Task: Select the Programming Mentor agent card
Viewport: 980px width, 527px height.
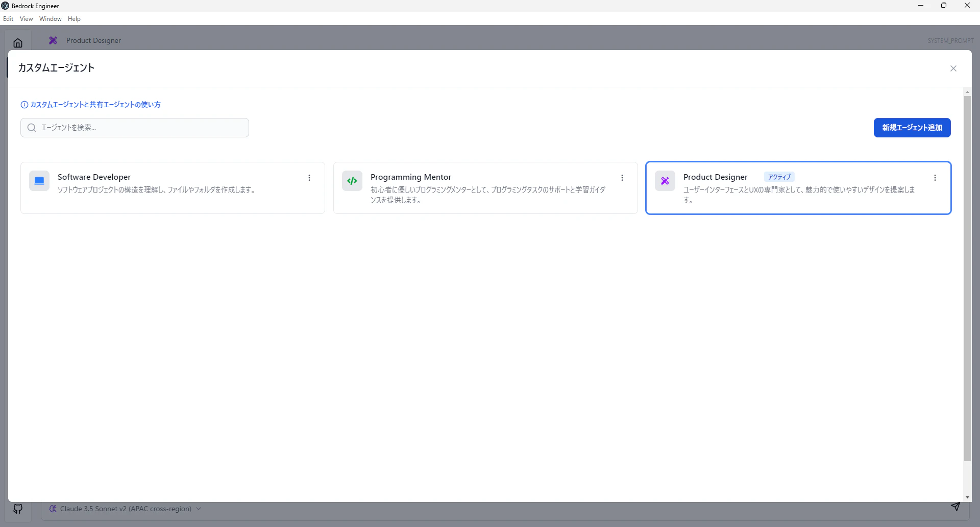Action: [485, 188]
